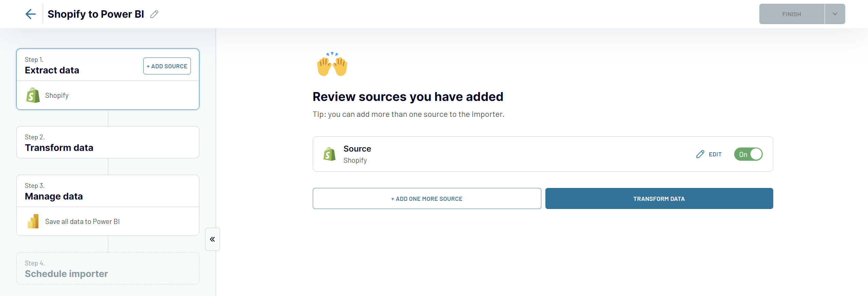Click the FINISH button
Viewport: 868px width, 296px height.
coord(792,14)
